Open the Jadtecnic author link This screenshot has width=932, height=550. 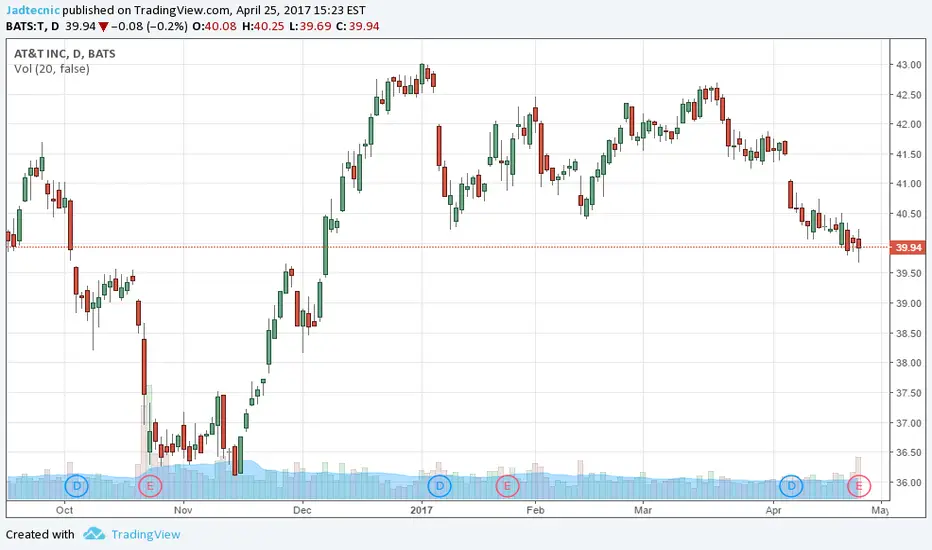(33, 10)
